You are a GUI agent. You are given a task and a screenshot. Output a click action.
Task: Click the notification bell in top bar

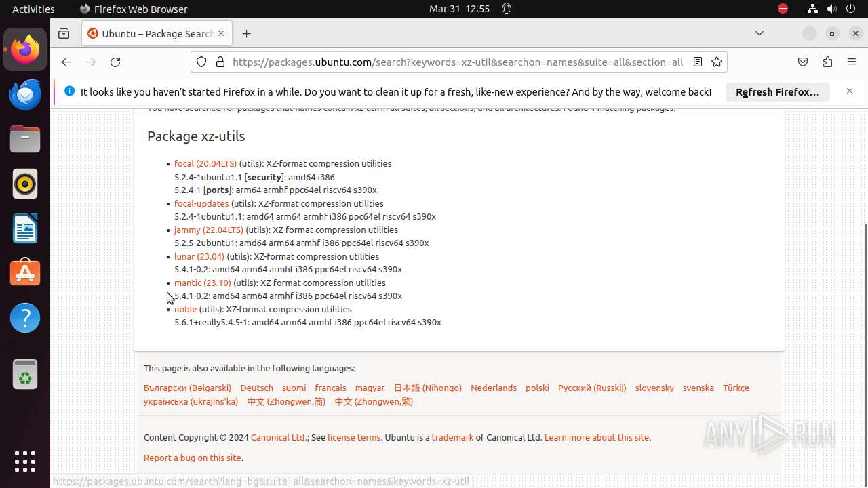coord(507,9)
